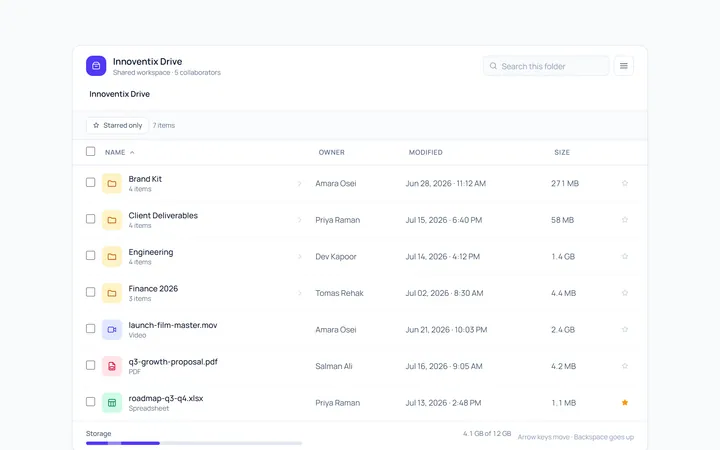
Task: Click owner Salman Ali
Action: pyautogui.click(x=334, y=366)
